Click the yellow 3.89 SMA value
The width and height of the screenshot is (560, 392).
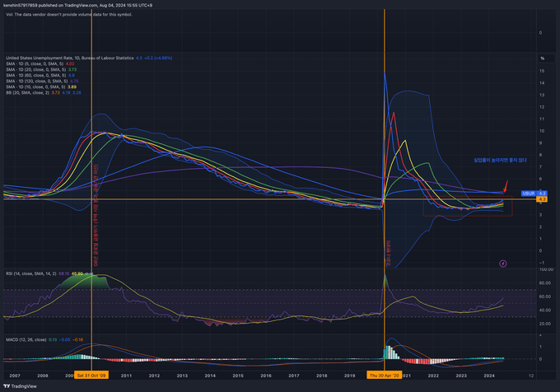pos(72,86)
